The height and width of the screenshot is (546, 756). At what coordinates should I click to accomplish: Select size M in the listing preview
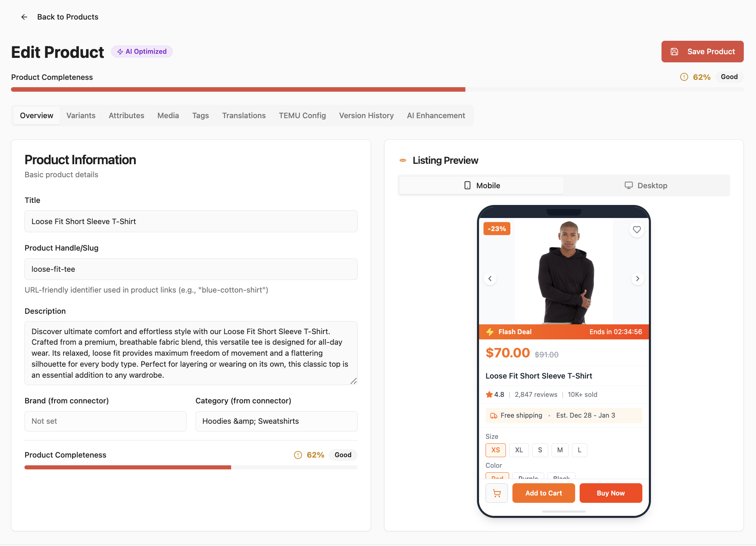[x=560, y=450]
